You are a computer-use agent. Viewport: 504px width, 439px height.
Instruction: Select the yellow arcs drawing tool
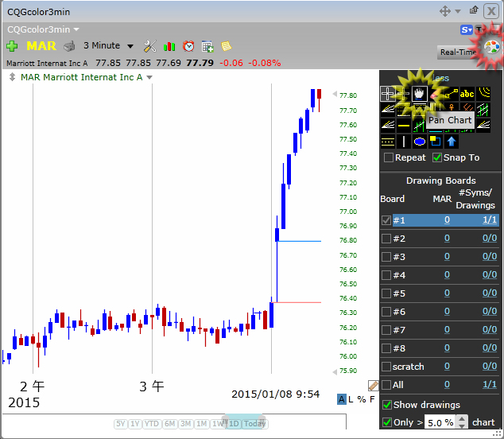(x=483, y=94)
